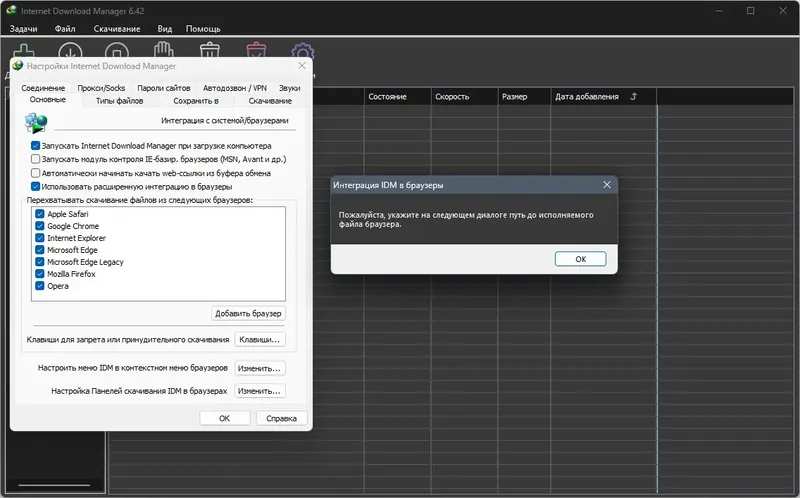Click the sort arrow in the Дата добавления column

click(634, 96)
